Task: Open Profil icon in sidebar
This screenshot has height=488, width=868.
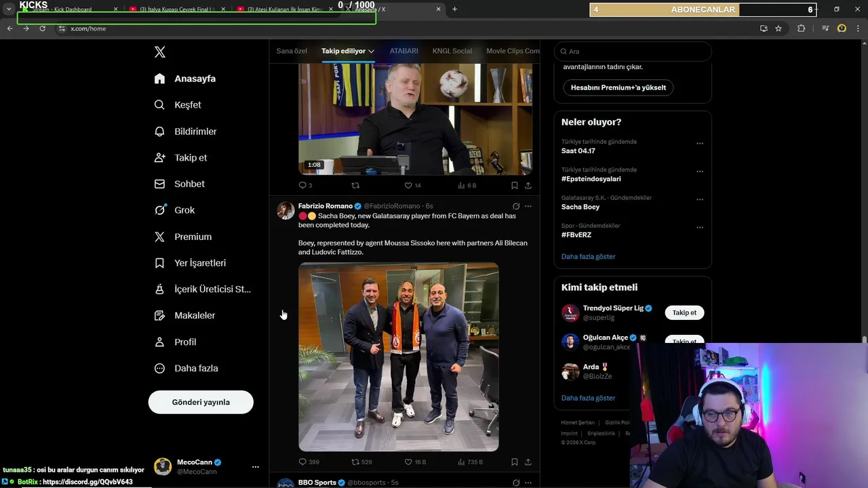Action: (159, 342)
